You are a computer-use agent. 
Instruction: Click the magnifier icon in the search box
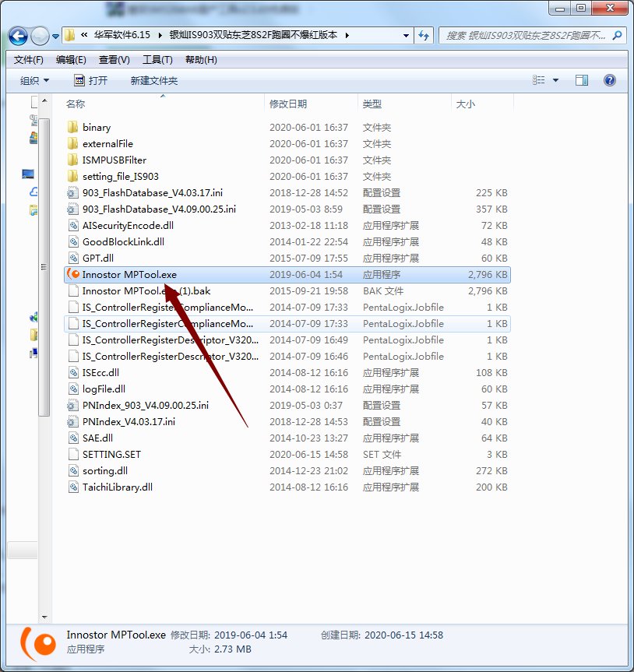coord(618,36)
